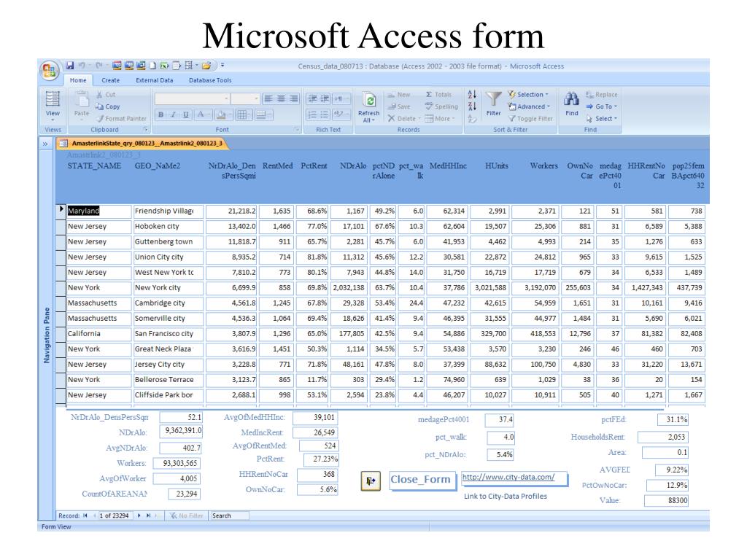Click the numbering list icon

312,114
